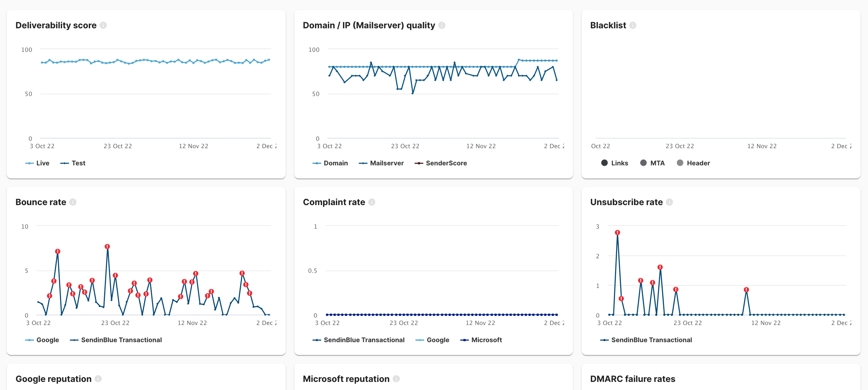This screenshot has height=390, width=868.
Task: Click info icon beside Microsoft reputation
Action: point(396,379)
